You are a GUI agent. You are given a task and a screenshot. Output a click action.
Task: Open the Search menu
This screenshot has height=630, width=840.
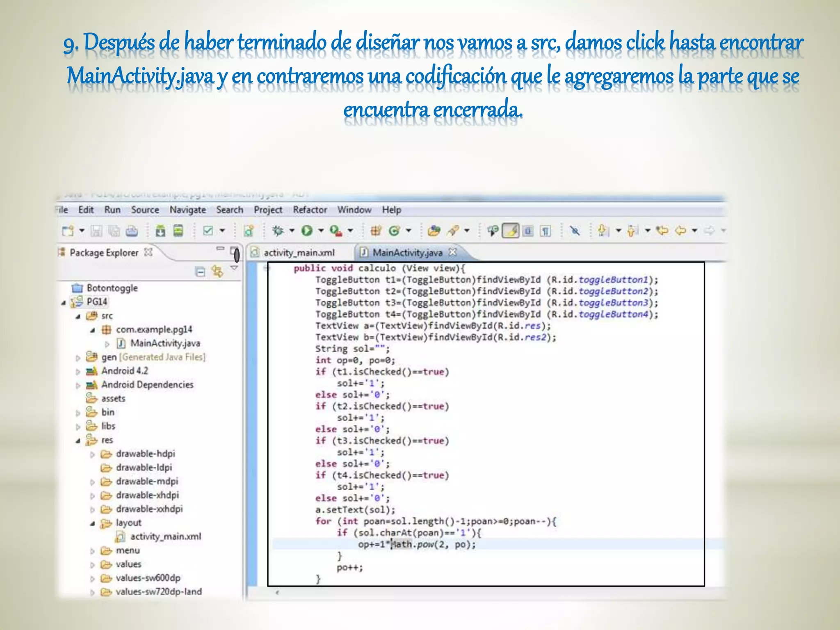pyautogui.click(x=230, y=210)
